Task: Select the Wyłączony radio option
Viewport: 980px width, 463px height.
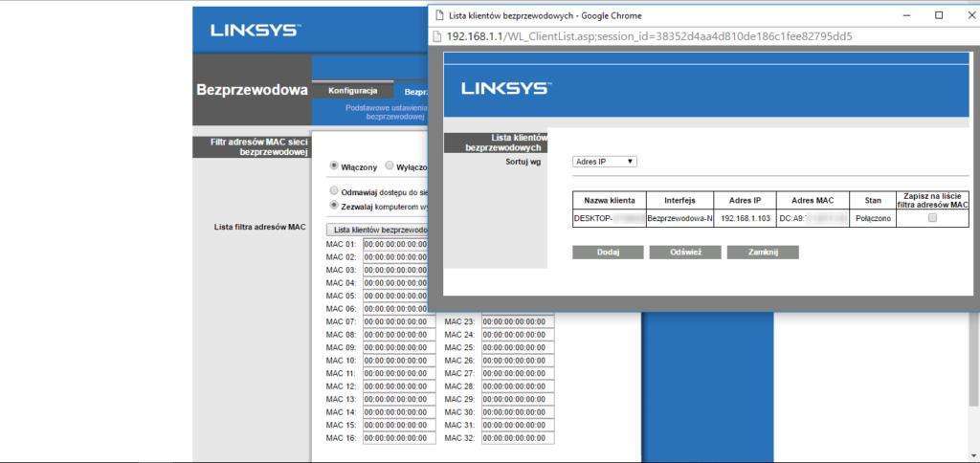Action: pyautogui.click(x=390, y=165)
